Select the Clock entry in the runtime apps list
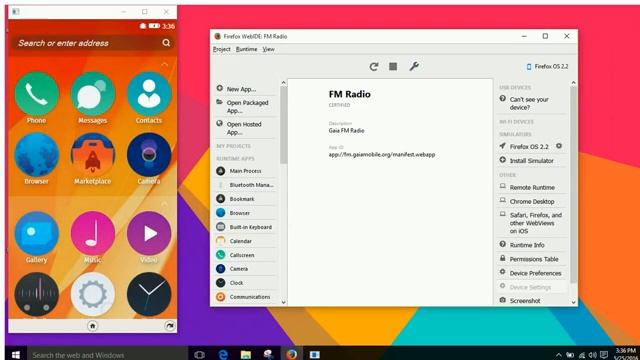The width and height of the screenshot is (640, 360). tap(245, 282)
